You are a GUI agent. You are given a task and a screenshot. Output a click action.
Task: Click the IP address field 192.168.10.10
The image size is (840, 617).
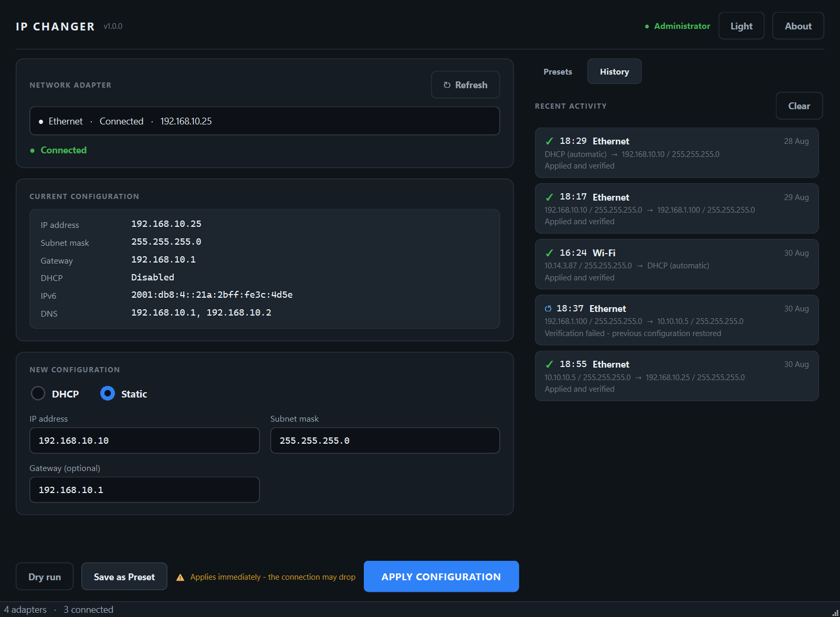click(x=144, y=441)
